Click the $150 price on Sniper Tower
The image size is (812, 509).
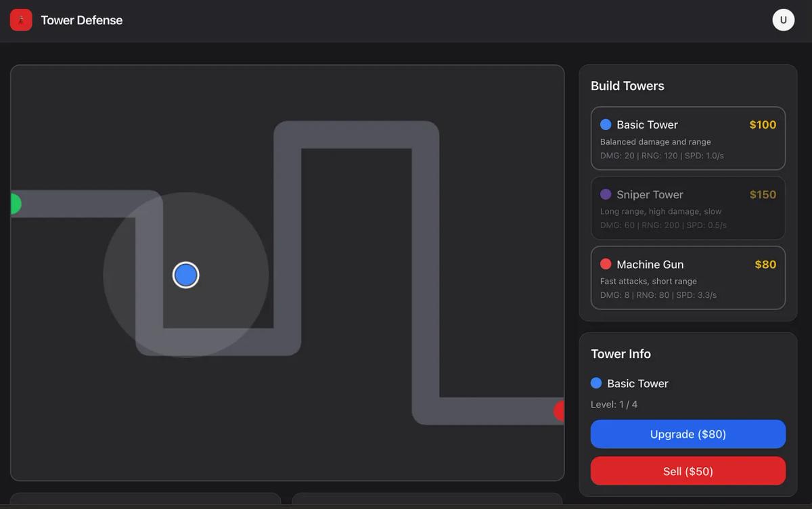click(763, 194)
